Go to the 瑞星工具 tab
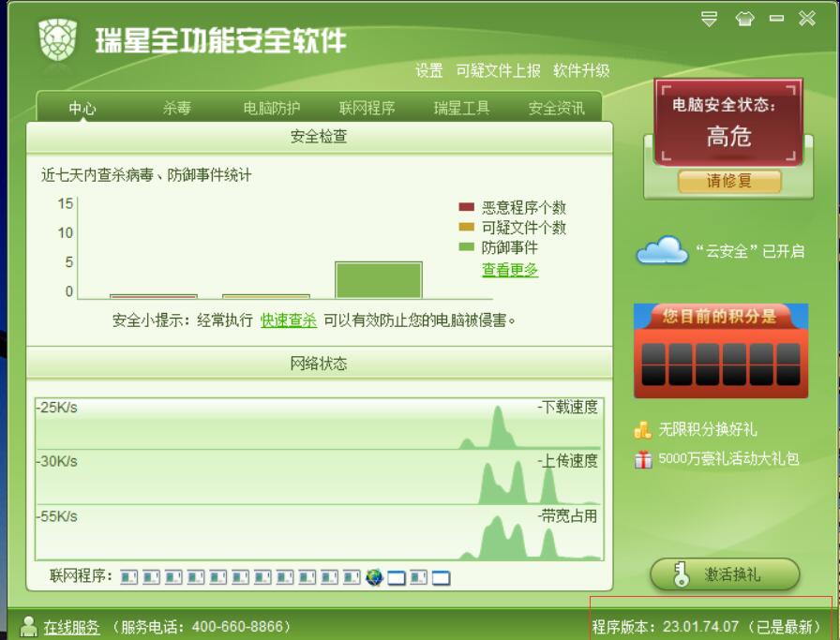Image resolution: width=840 pixels, height=640 pixels. (x=461, y=108)
